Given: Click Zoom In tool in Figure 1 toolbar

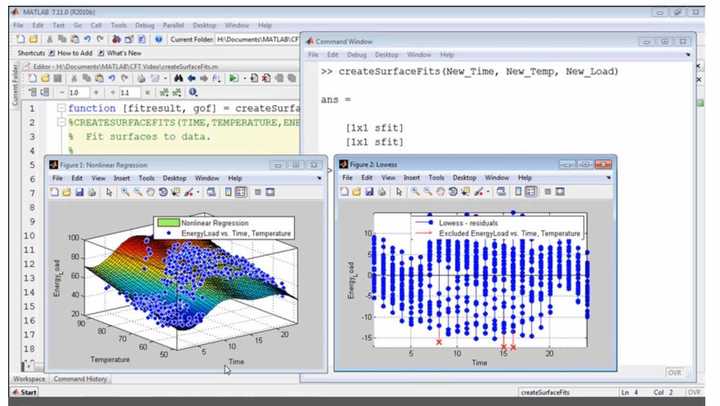Looking at the screenshot, I should coord(125,192).
